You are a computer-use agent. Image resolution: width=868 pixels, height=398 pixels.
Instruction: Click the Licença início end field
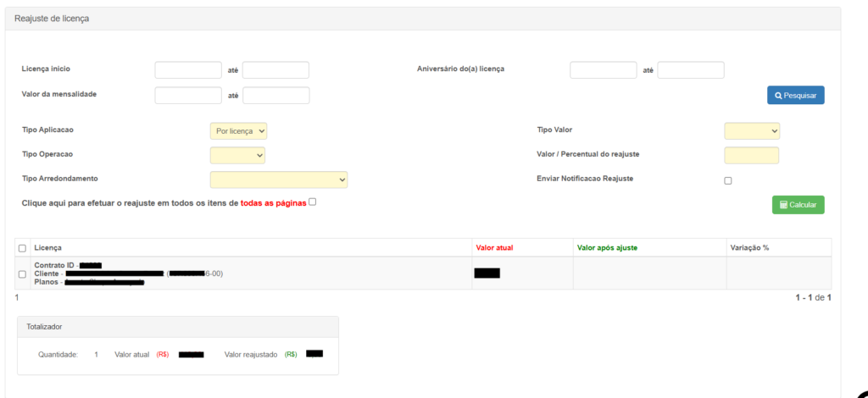pos(275,70)
